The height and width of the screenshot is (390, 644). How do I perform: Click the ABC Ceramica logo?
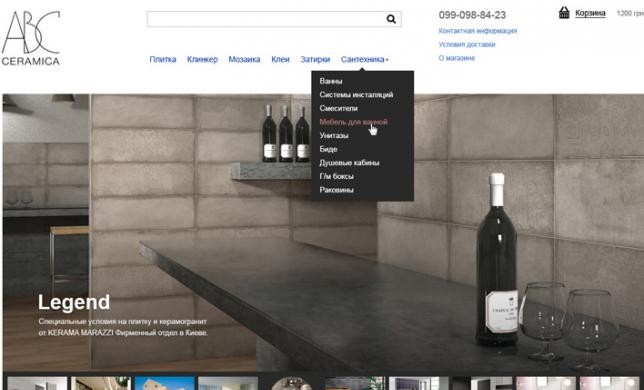pos(31,38)
